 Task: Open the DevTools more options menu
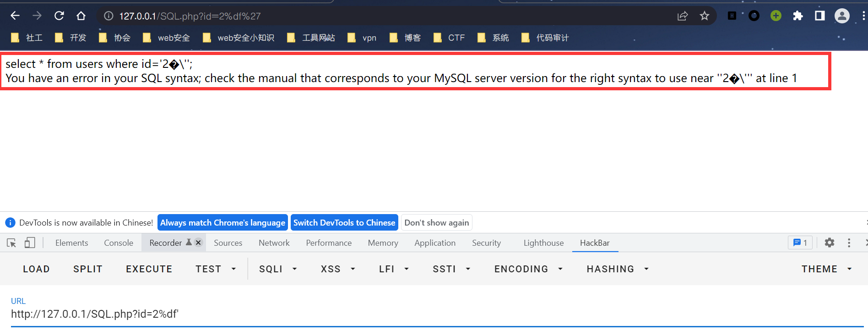pyautogui.click(x=849, y=243)
